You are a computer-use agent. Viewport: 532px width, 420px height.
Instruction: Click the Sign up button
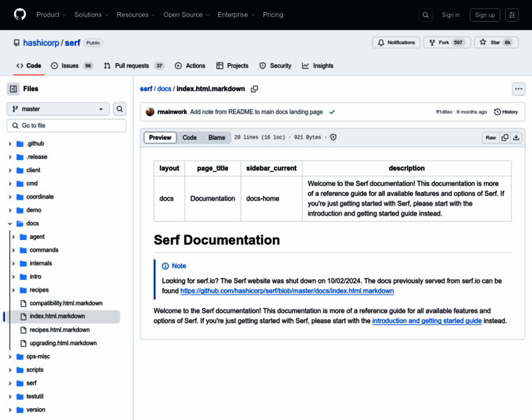coord(484,15)
